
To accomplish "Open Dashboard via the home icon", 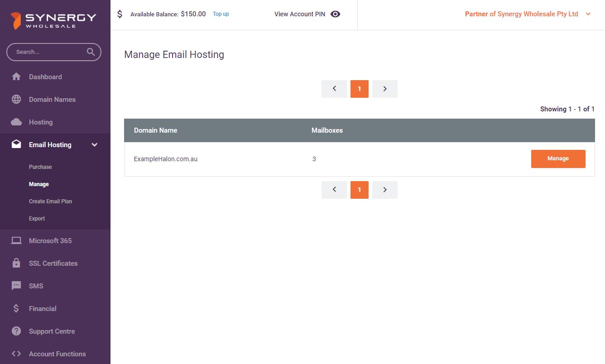I will click(16, 77).
